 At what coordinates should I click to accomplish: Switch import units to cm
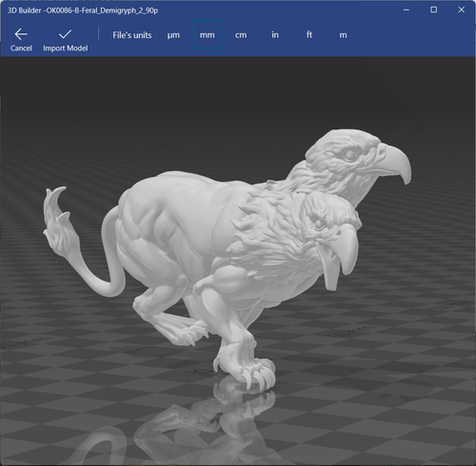241,35
